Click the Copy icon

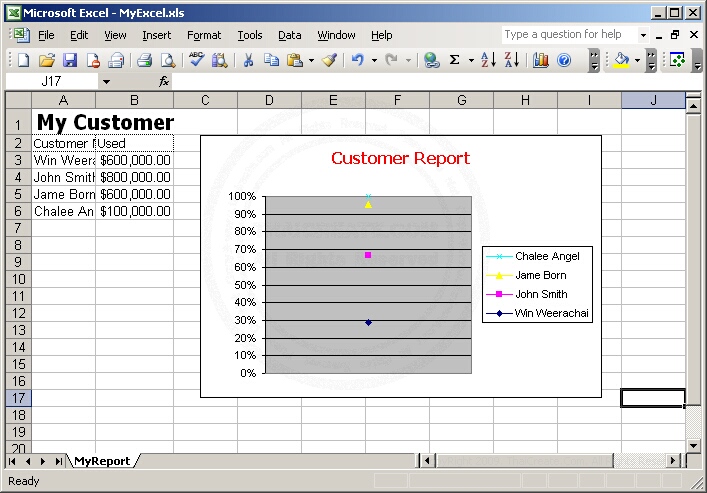pyautogui.click(x=271, y=60)
